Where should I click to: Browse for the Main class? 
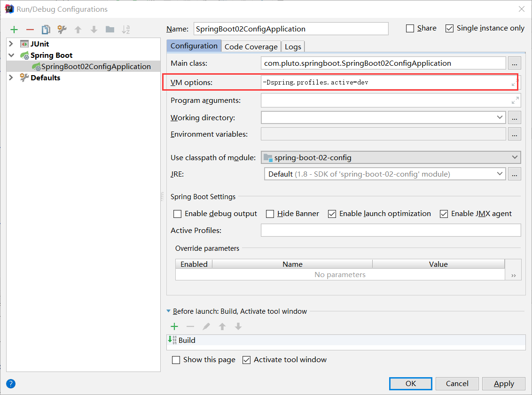point(514,63)
